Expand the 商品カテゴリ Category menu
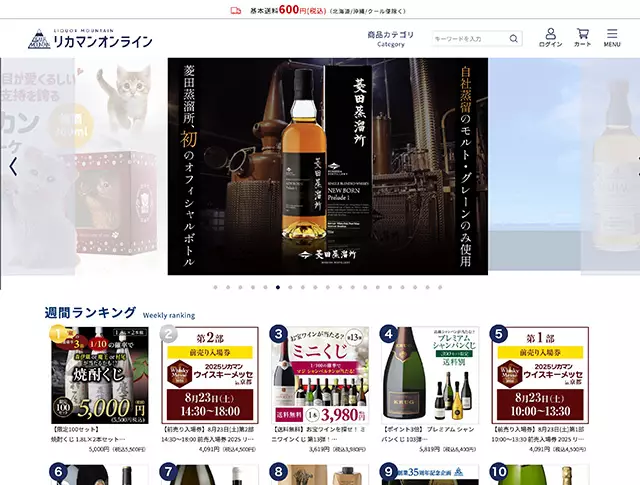 391,39
